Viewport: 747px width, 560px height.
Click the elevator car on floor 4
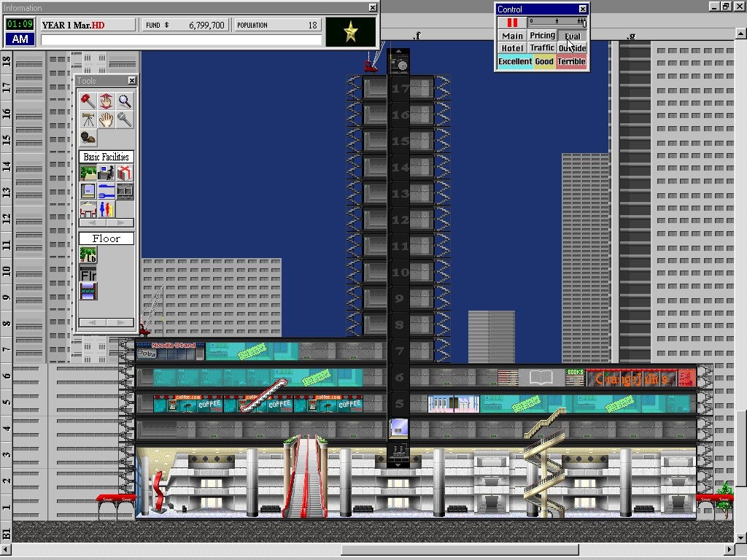(x=398, y=428)
